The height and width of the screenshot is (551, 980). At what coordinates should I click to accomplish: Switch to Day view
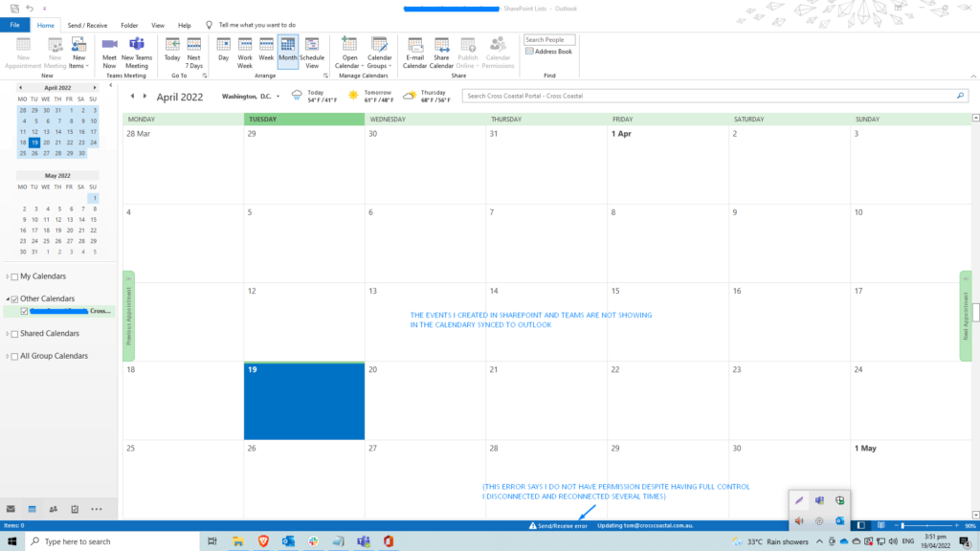[x=223, y=50]
